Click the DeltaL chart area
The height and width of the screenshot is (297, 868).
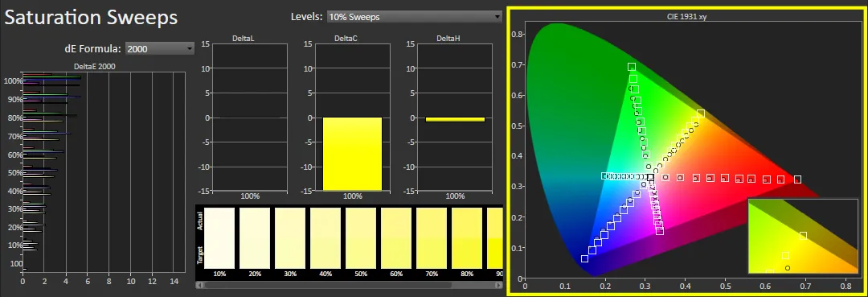(250, 118)
